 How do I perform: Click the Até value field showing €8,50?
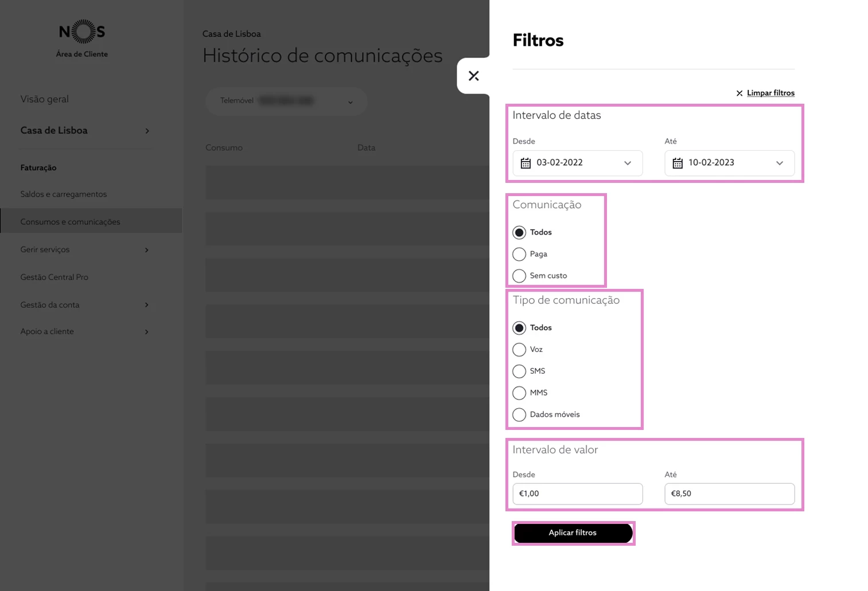coord(729,494)
